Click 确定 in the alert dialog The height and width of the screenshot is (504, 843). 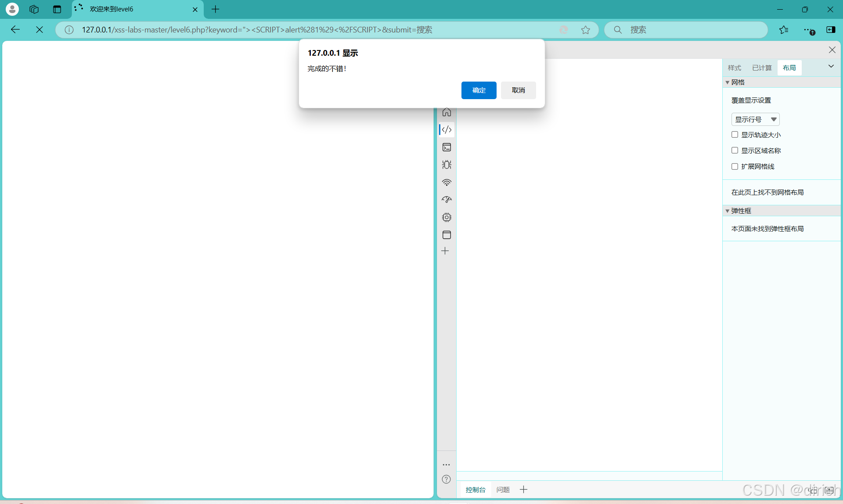pyautogui.click(x=479, y=90)
